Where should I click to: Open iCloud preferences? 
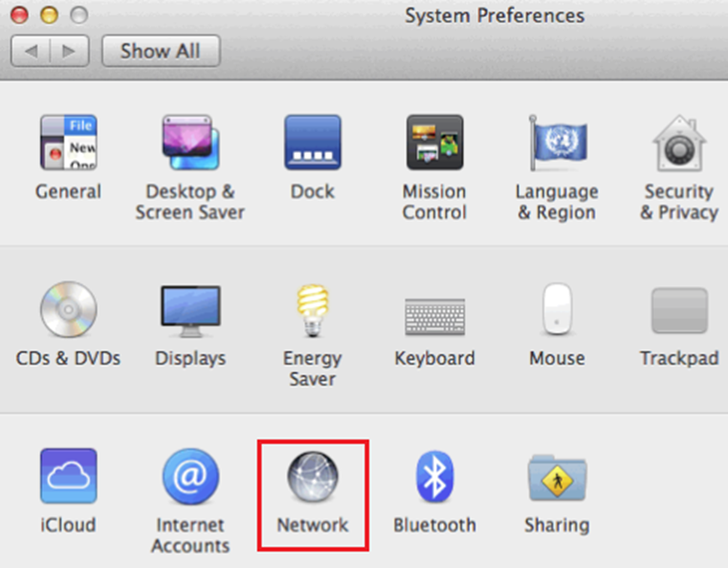pos(68,477)
